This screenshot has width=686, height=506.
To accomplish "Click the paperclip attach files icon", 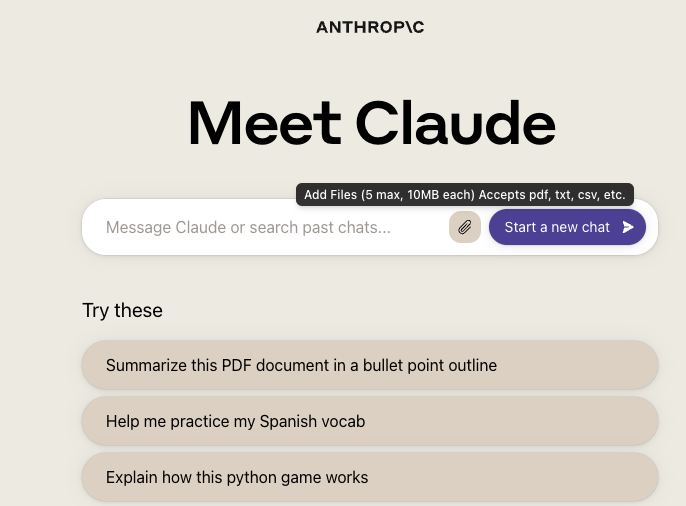I will [x=465, y=227].
